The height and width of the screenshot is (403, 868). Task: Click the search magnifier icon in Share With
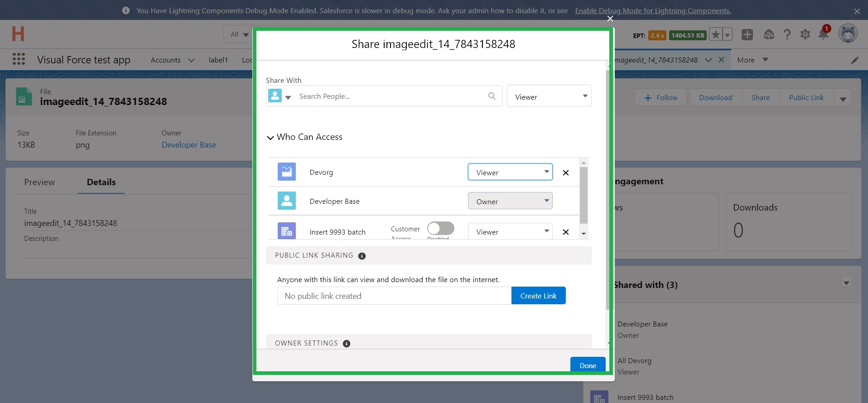coord(492,96)
